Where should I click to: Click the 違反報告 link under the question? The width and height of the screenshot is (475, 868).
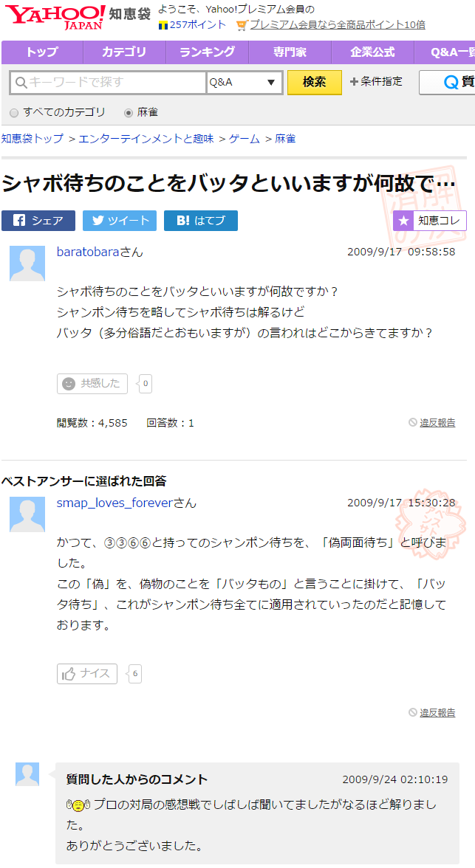(437, 423)
